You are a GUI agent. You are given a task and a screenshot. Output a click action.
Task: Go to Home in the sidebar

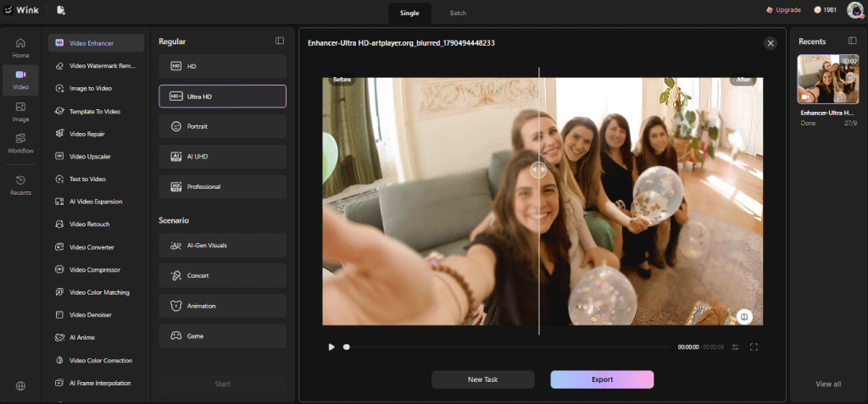pyautogui.click(x=20, y=48)
